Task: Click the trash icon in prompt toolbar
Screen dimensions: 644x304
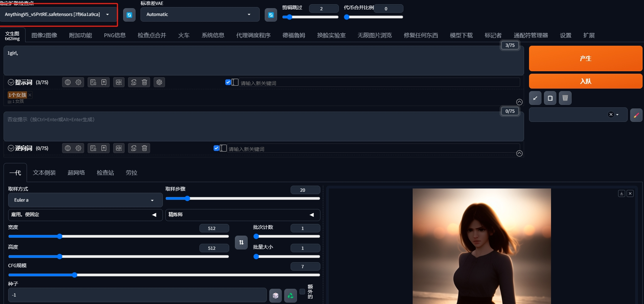Action: [x=144, y=82]
